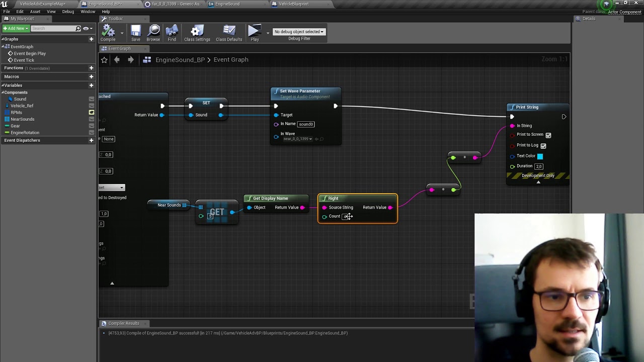Open Class Defaults

(229, 33)
